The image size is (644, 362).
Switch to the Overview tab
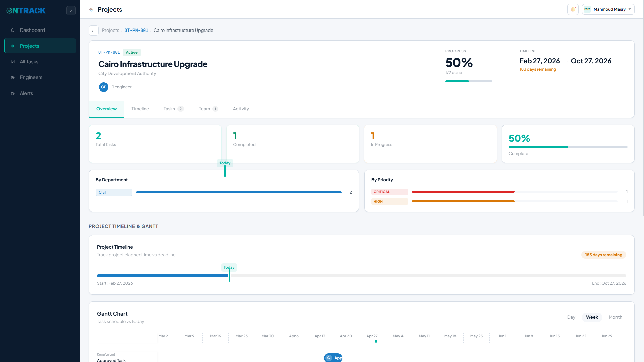(106, 109)
